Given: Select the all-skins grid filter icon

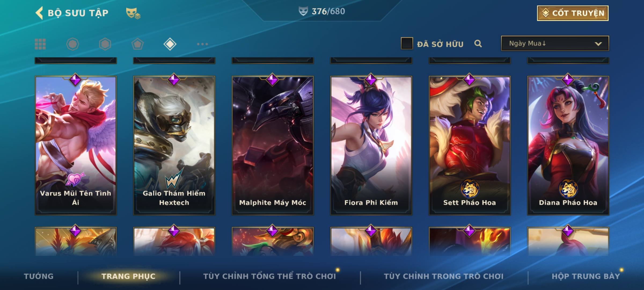Looking at the screenshot, I should [x=40, y=44].
